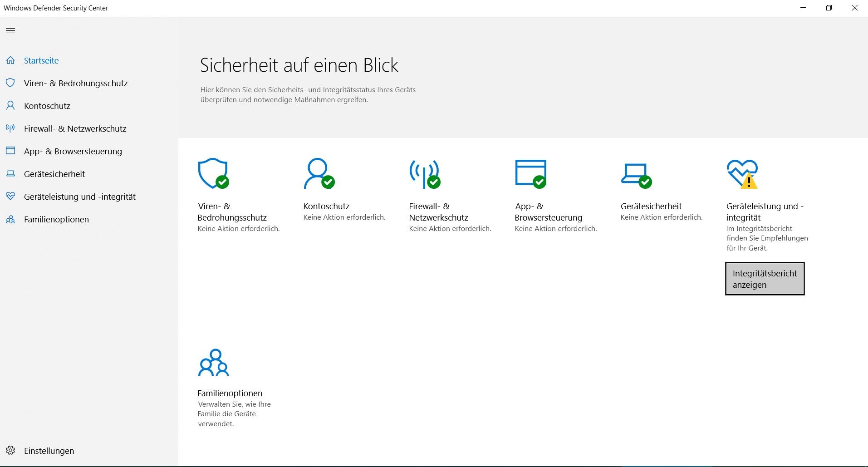Click the family icon in the sidebar
The width and height of the screenshot is (868, 467).
coord(10,220)
